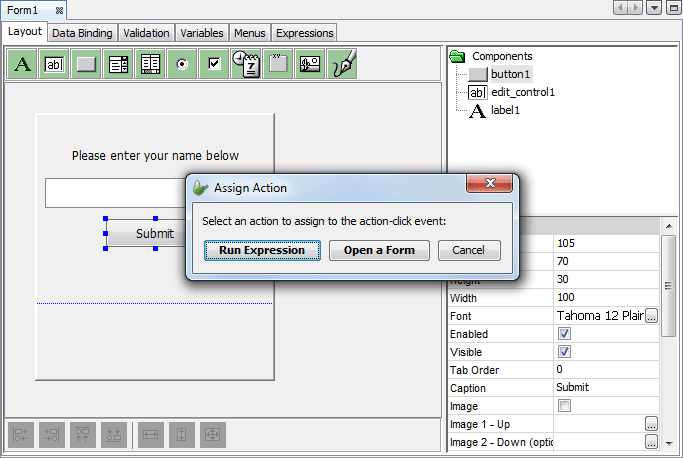Open the Image 1 - Up browse button

click(x=651, y=424)
